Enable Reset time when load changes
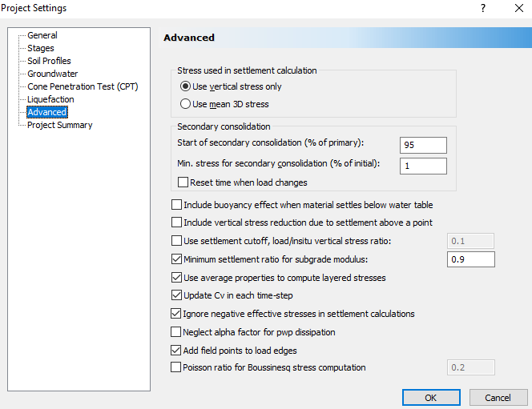This screenshot has width=532, height=409. 183,182
